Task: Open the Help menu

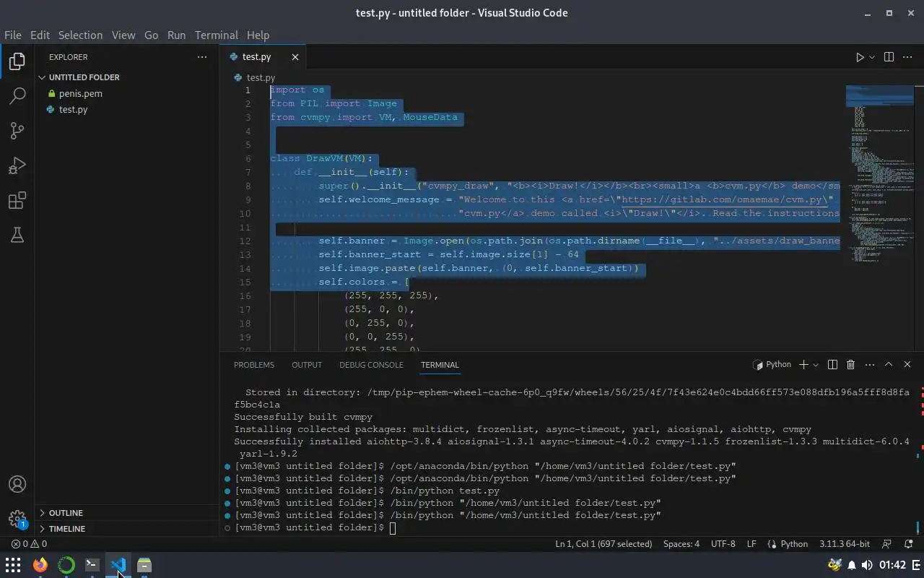Action: (x=258, y=35)
